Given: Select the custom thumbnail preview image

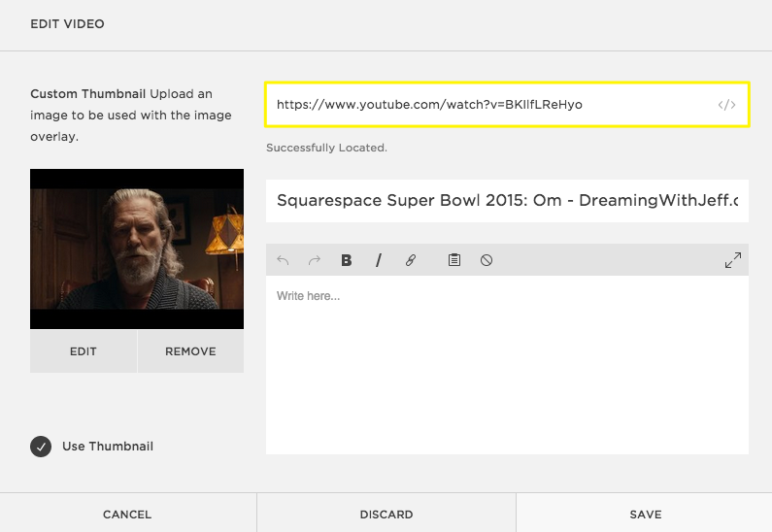Looking at the screenshot, I should [x=137, y=249].
